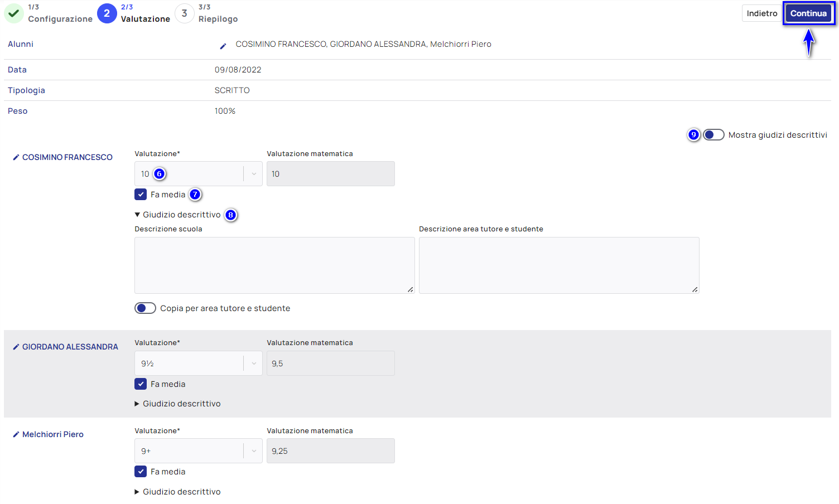Viewport: 839px width, 504px height.
Task: Click the Continua button
Action: coord(808,13)
